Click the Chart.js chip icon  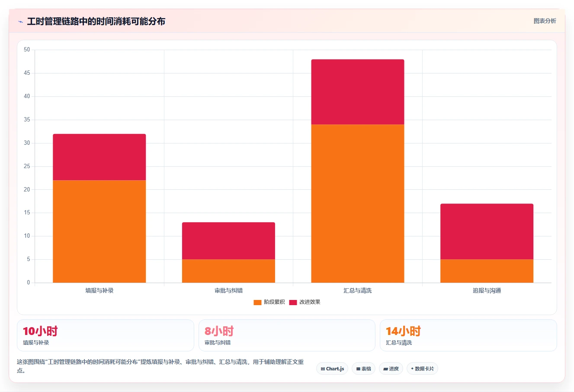coord(323,369)
